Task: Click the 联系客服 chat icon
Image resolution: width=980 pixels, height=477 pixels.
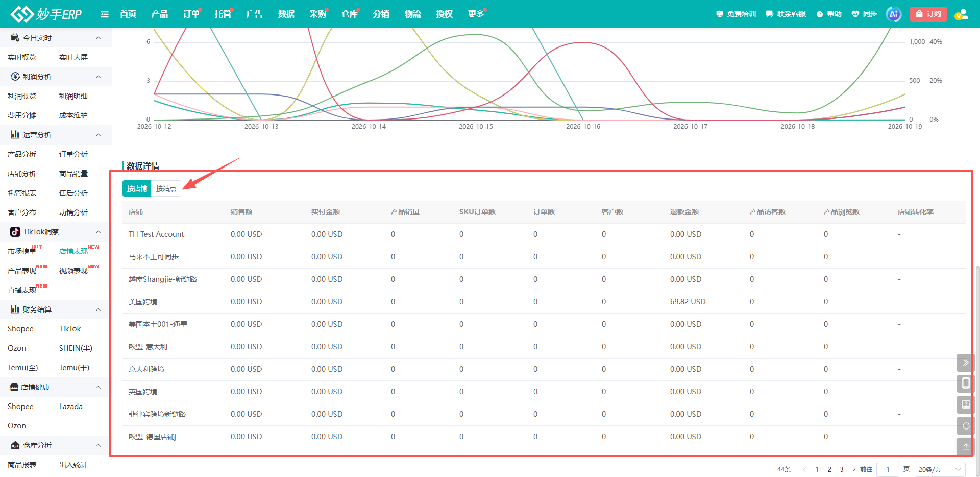Action: point(769,14)
